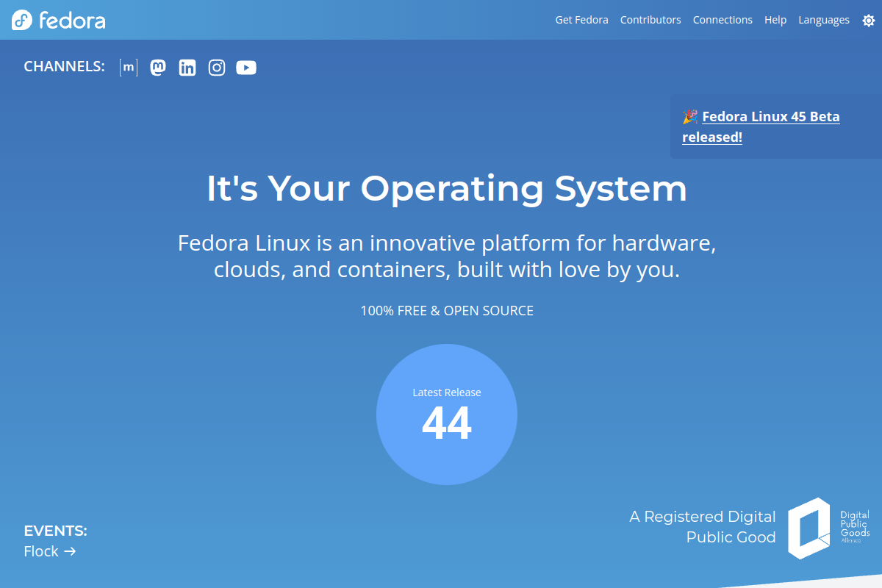
Task: Open the LinkedIn channel icon
Action: point(187,68)
